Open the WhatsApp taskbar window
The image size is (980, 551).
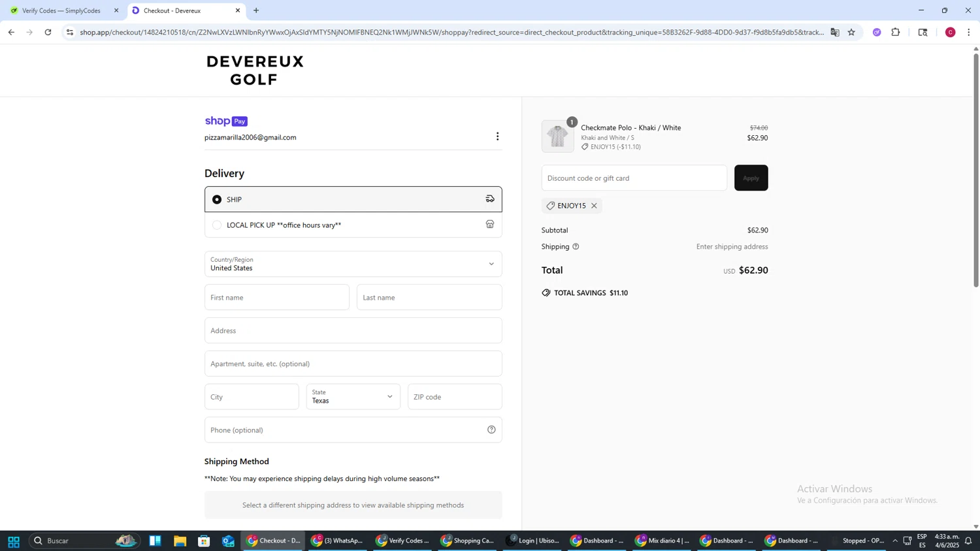337,541
